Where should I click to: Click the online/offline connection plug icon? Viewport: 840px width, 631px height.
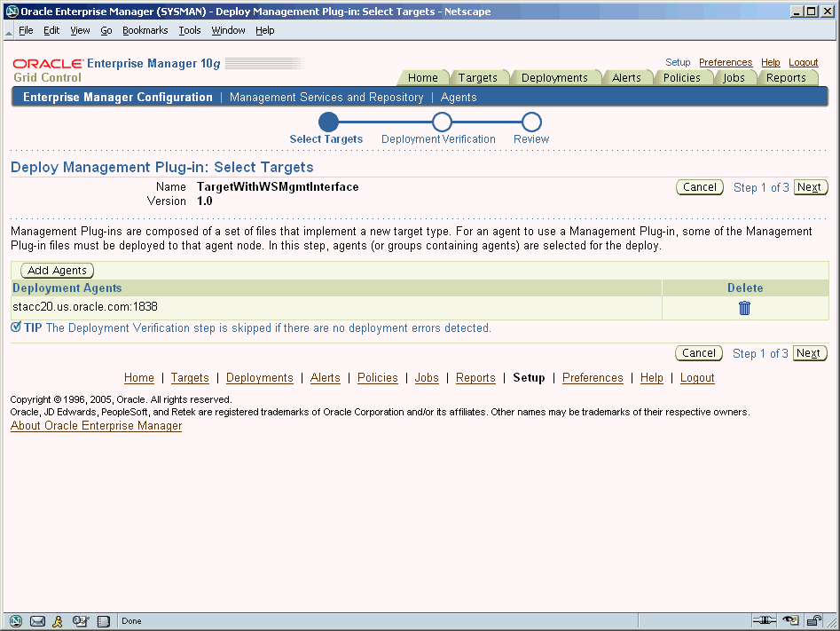[x=764, y=621]
